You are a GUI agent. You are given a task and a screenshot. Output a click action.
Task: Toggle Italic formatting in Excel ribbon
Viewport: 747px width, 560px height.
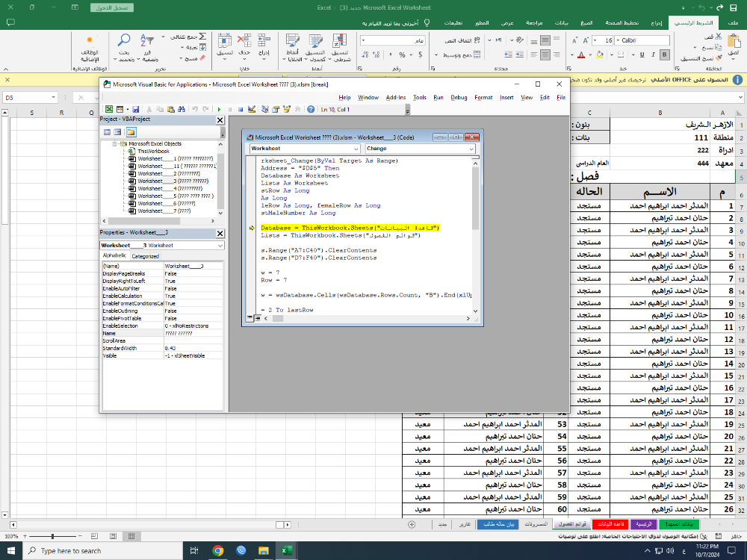point(653,55)
